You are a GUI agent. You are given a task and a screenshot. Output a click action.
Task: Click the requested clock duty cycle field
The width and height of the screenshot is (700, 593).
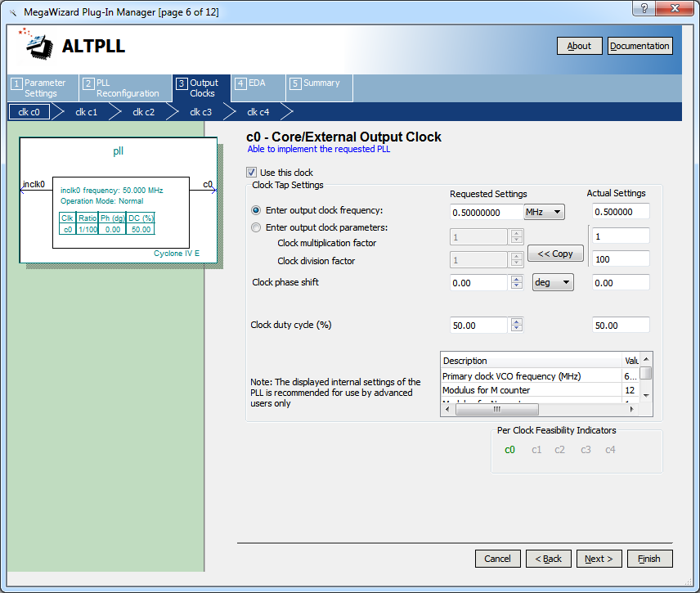click(x=478, y=326)
